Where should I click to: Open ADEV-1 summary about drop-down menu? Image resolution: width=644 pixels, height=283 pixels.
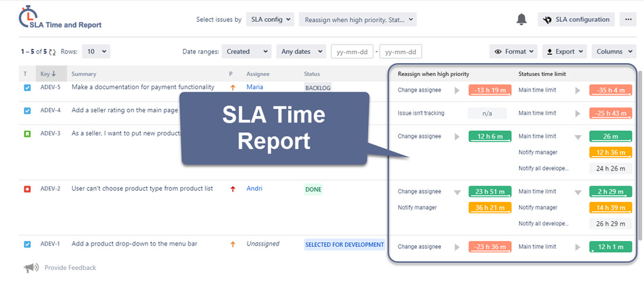coord(134,244)
